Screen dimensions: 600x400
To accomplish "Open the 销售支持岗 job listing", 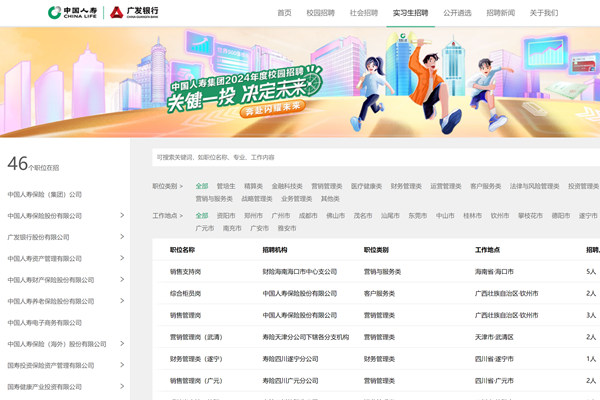I will pos(186,271).
